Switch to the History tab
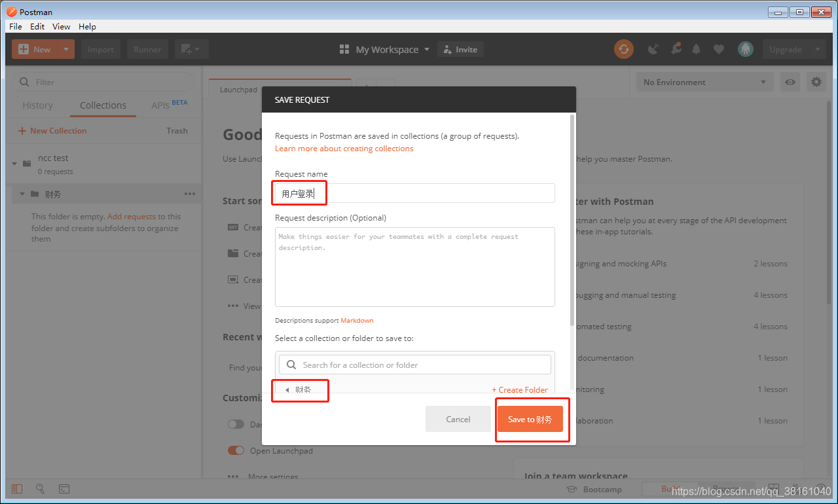Viewport: 838px width, 504px height. point(37,105)
